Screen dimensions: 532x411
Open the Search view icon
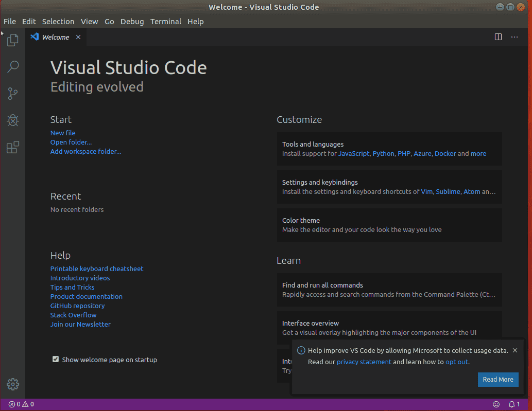click(12, 66)
